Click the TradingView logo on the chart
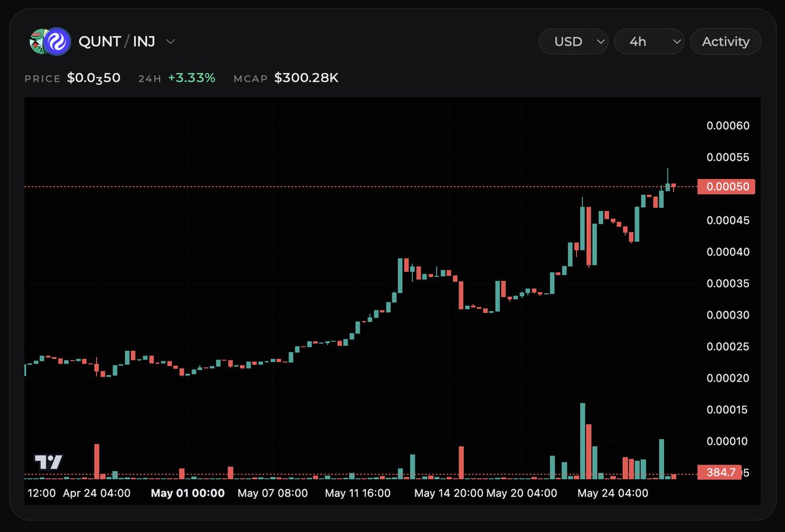Viewport: 785px width, 532px height. tap(48, 462)
